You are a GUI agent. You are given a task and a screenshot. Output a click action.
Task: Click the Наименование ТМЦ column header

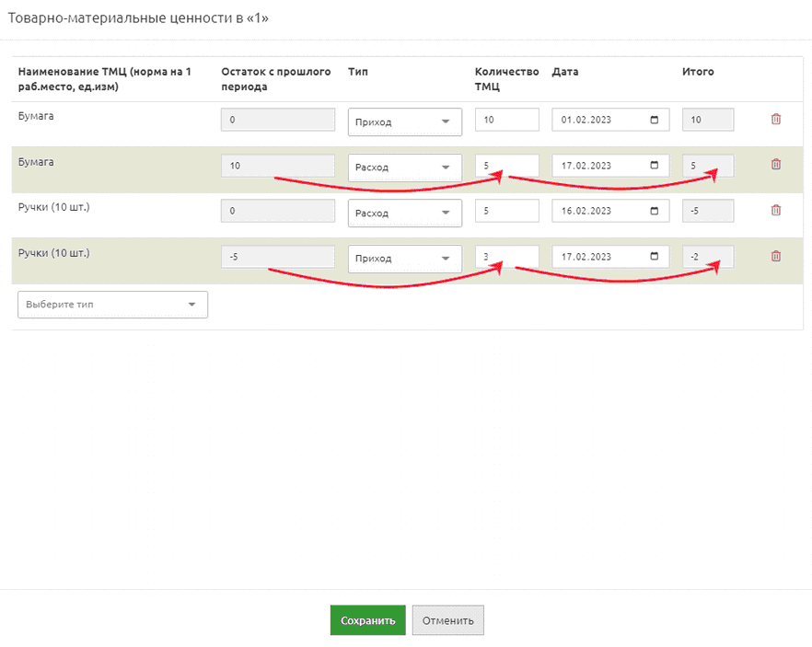pyautogui.click(x=105, y=79)
